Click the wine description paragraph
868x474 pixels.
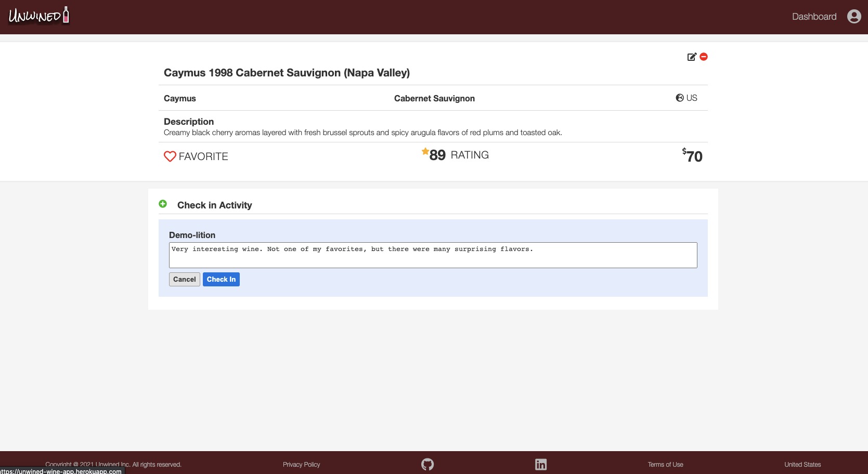click(x=363, y=133)
